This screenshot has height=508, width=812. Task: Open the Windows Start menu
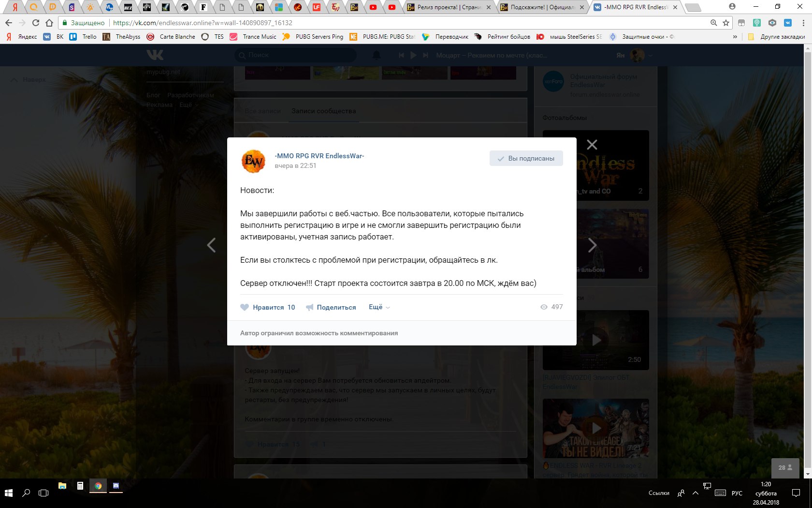(x=8, y=493)
